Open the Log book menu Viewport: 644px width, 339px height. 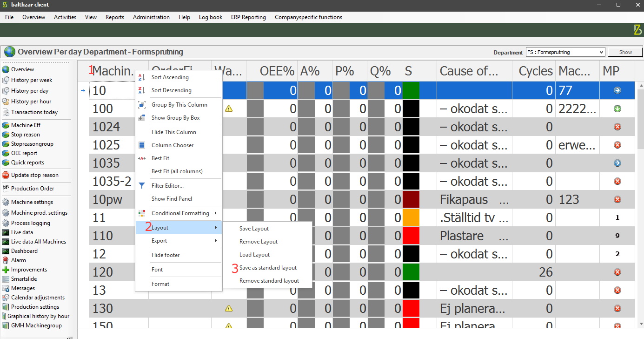(x=211, y=17)
